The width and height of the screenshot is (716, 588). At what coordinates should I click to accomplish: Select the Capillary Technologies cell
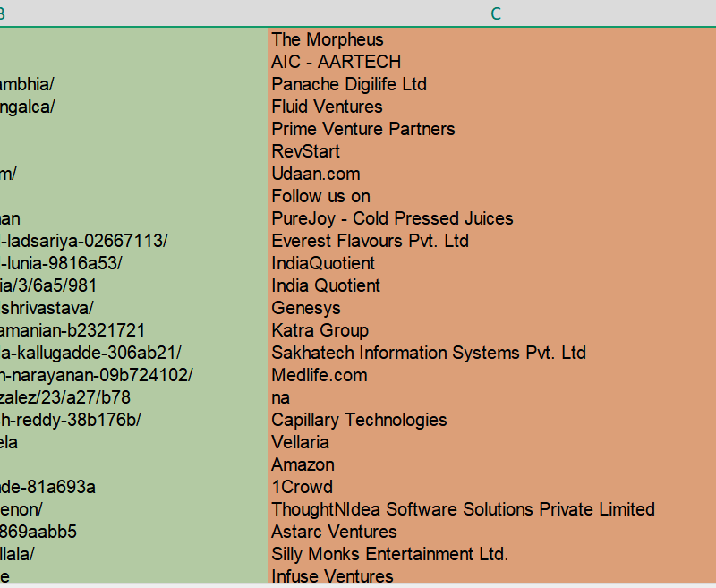[x=491, y=420]
